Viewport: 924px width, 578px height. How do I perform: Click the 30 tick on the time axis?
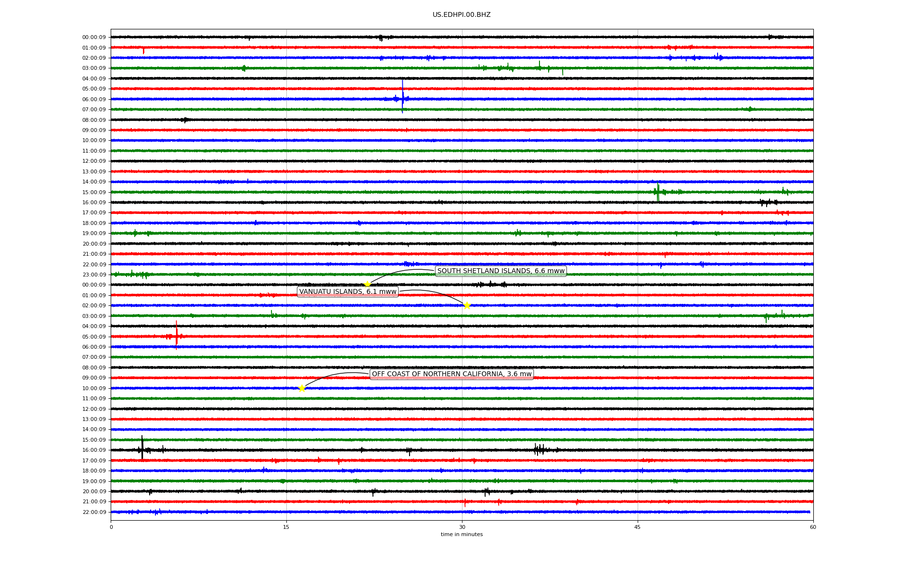pos(462,527)
